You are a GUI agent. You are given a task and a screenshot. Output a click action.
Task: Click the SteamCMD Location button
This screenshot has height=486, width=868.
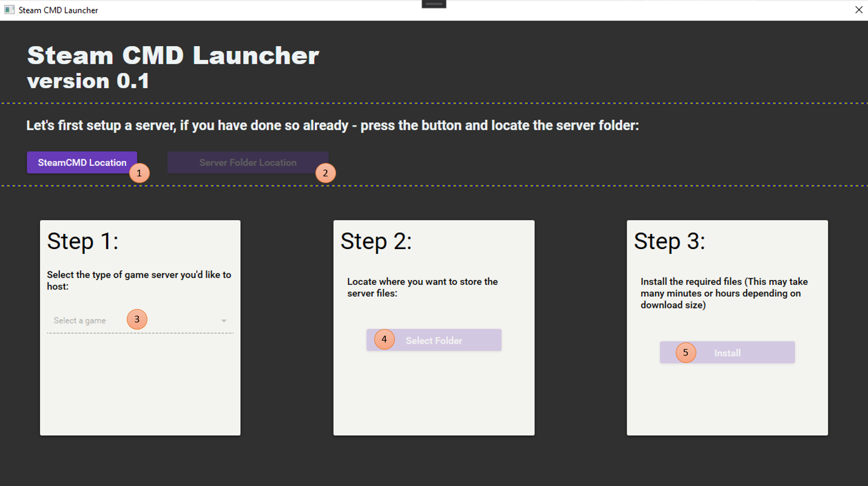[82, 162]
